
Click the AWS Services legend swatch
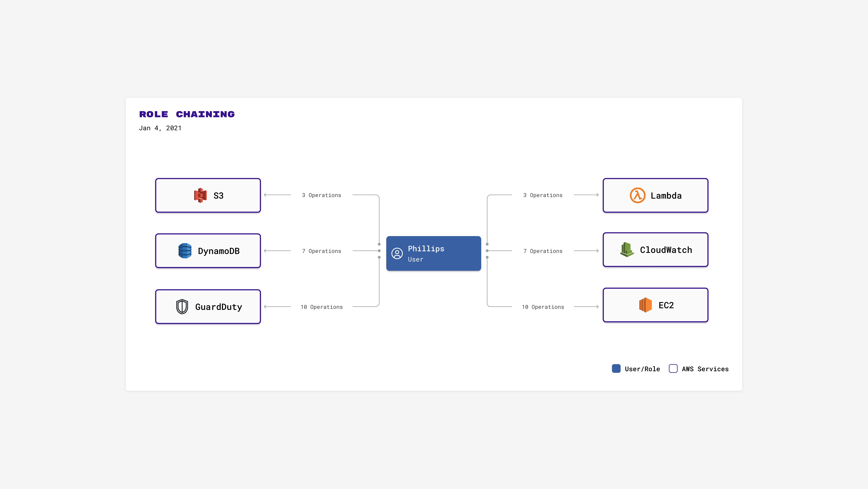click(673, 368)
